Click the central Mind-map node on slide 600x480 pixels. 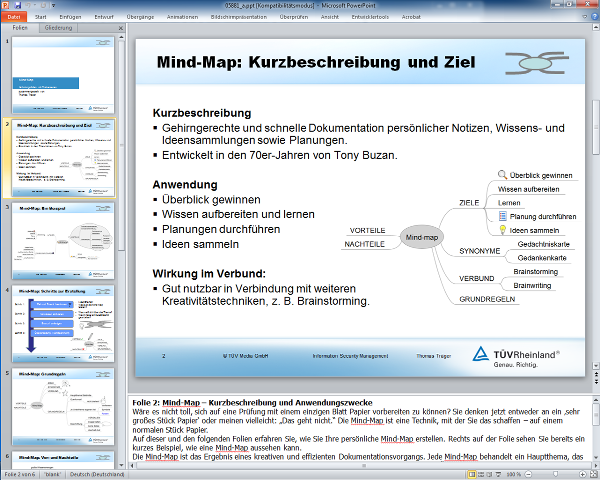coord(422,237)
